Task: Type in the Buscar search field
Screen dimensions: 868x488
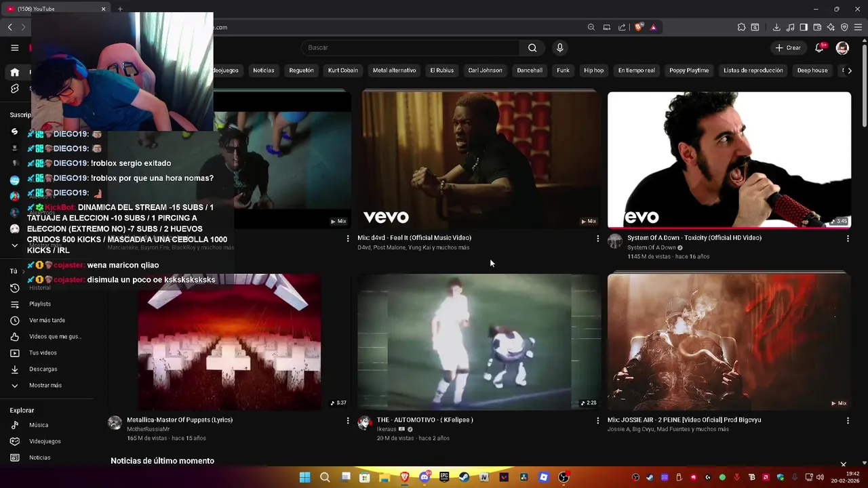Action: [410, 47]
